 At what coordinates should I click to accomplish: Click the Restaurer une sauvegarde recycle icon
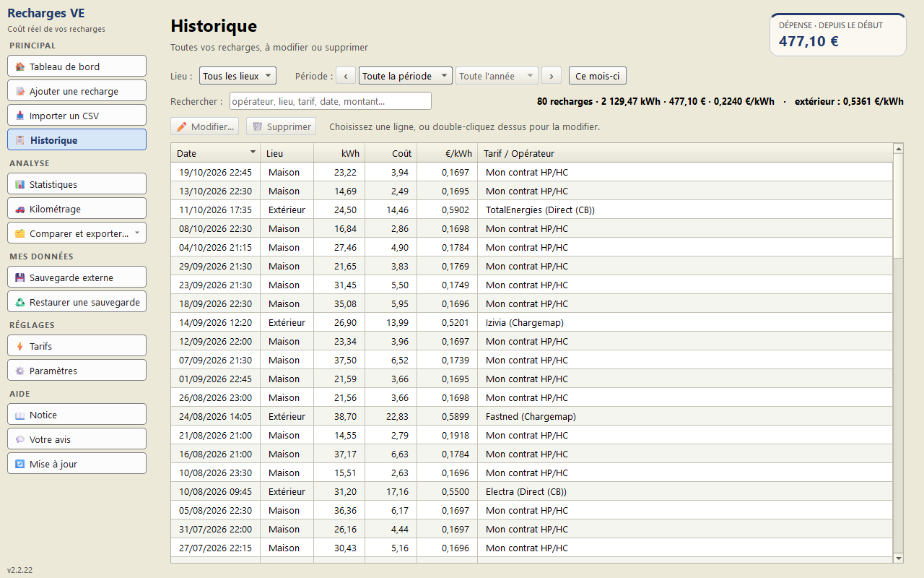tap(20, 302)
